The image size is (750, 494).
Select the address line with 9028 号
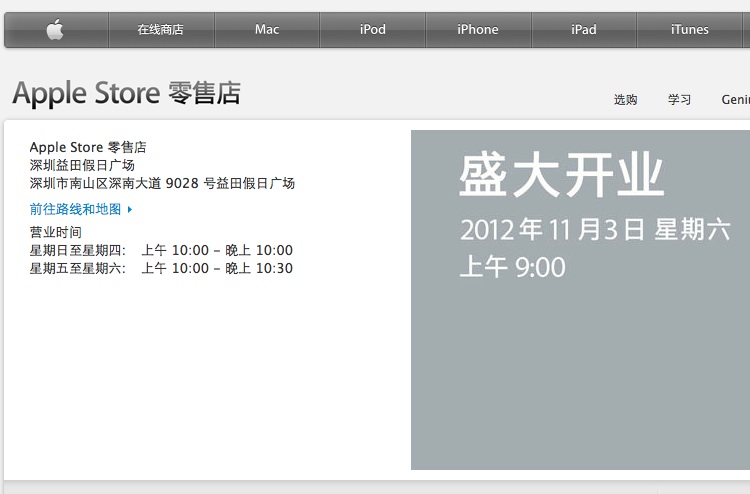(162, 183)
